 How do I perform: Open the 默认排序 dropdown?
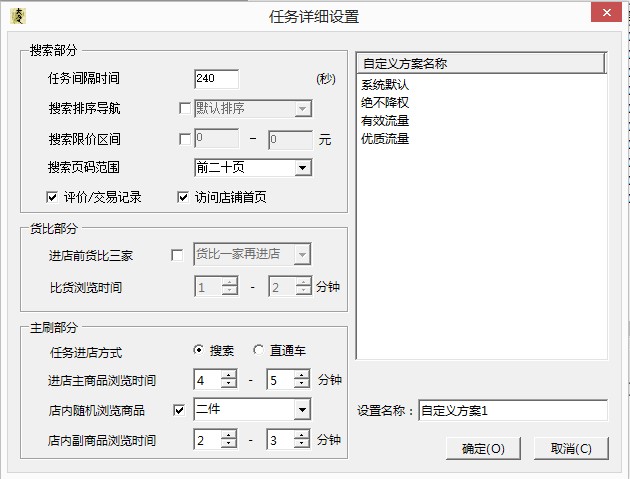[x=303, y=108]
